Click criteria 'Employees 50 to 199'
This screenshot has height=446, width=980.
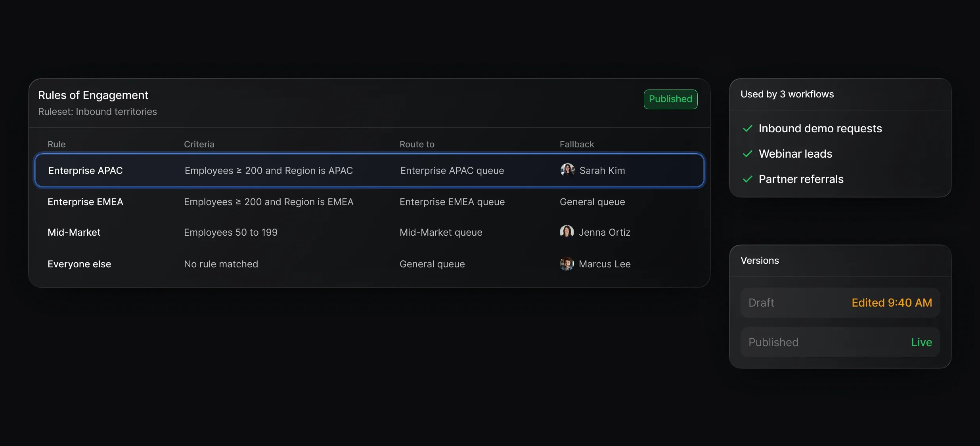point(230,232)
